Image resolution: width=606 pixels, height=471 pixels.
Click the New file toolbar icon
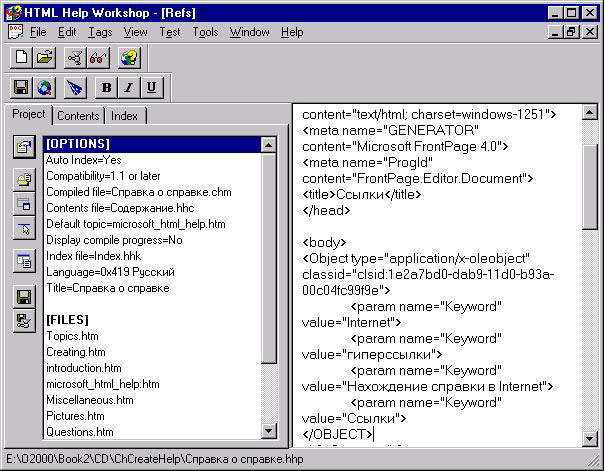click(x=21, y=58)
